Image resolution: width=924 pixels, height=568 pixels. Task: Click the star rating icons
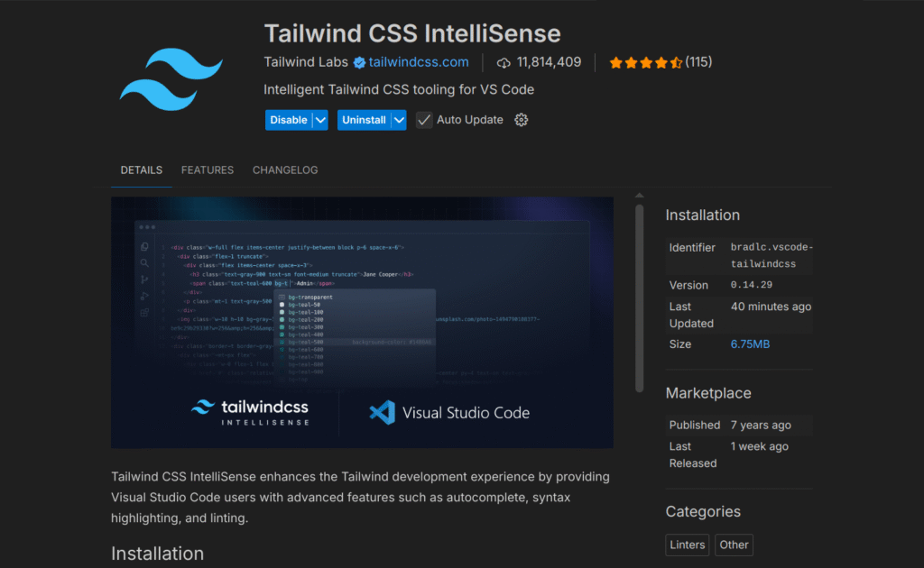tap(645, 62)
